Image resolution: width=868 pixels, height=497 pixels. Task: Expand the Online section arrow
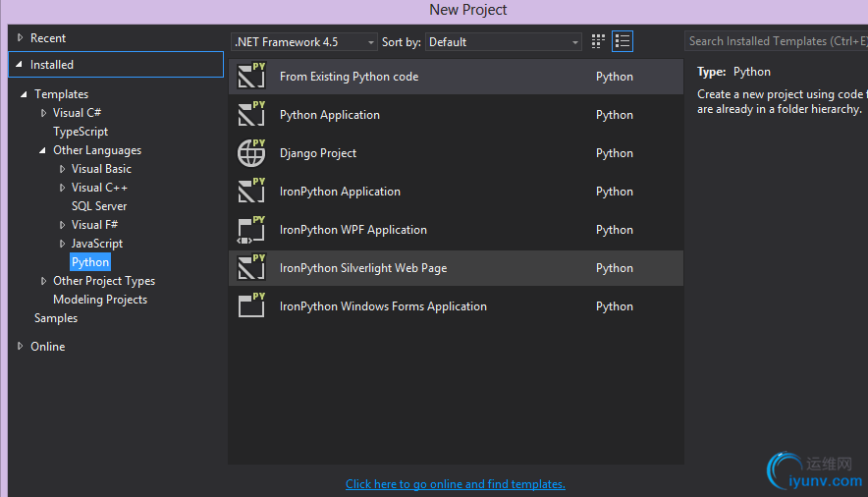click(x=20, y=346)
